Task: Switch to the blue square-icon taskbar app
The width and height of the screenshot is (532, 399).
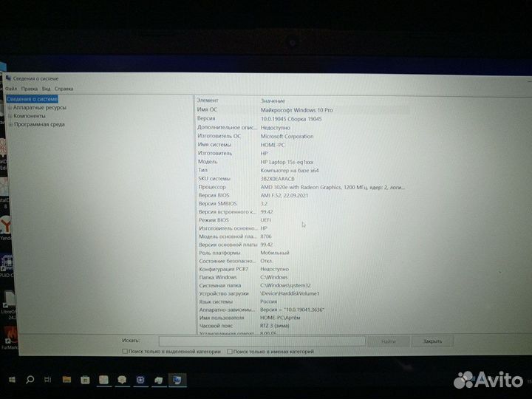Action: click(x=140, y=380)
